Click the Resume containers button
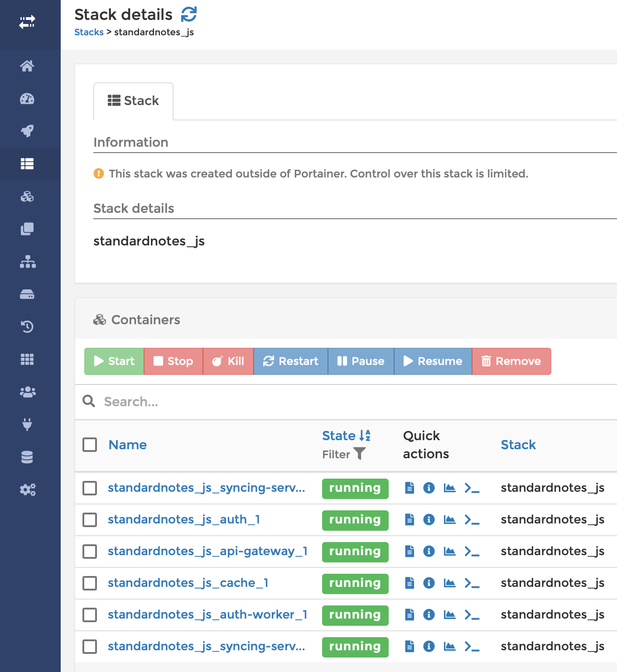The image size is (617, 672). click(433, 361)
